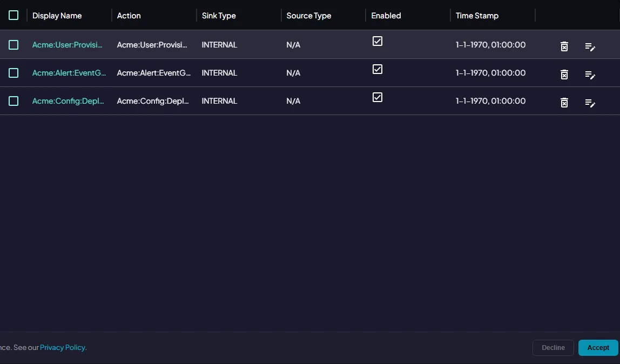Decline the cookie notice
The height and width of the screenshot is (364, 620).
[553, 348]
